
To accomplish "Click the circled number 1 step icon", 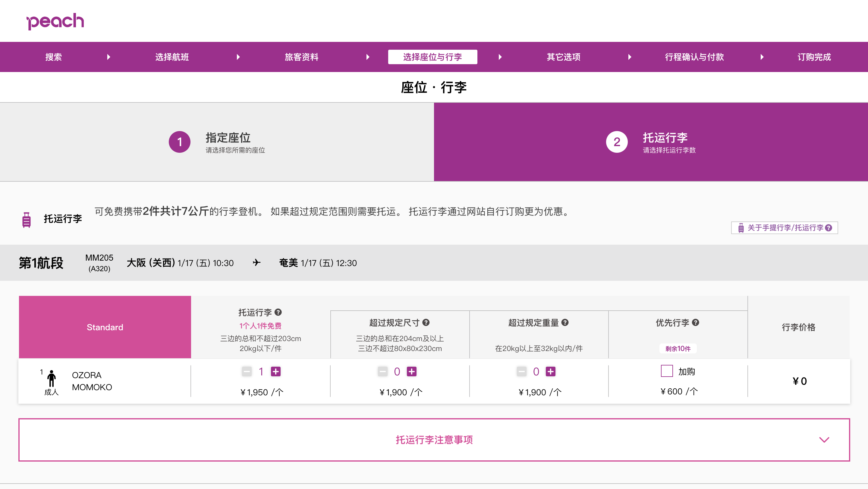I will (180, 142).
